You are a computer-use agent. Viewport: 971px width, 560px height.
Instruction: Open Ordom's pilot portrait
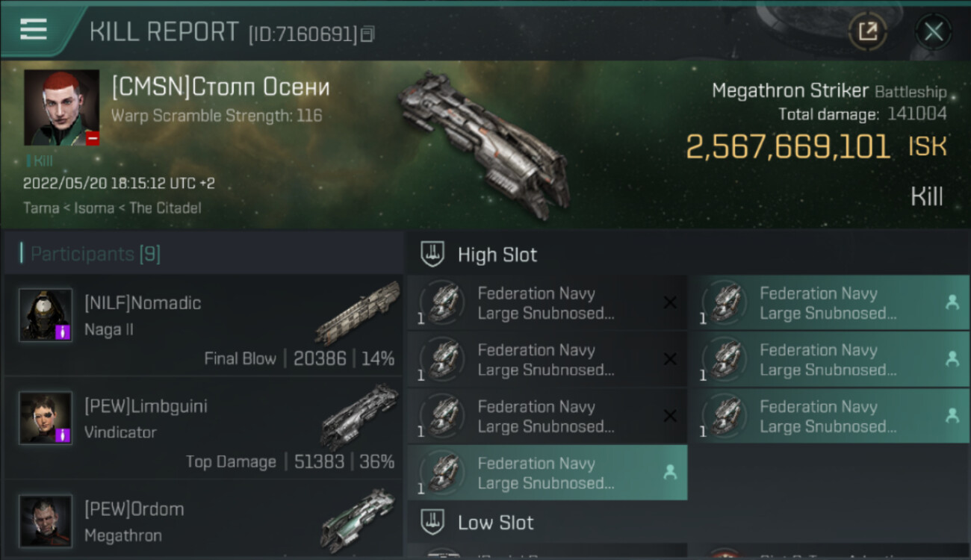pyautogui.click(x=46, y=520)
